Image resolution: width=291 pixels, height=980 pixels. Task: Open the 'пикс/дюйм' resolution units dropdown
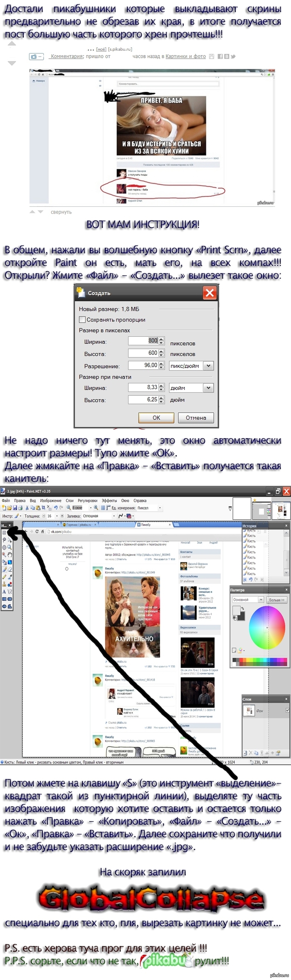pyautogui.click(x=209, y=366)
